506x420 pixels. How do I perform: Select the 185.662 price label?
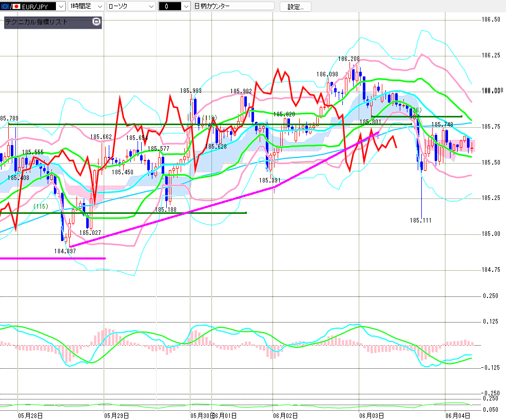click(x=101, y=137)
